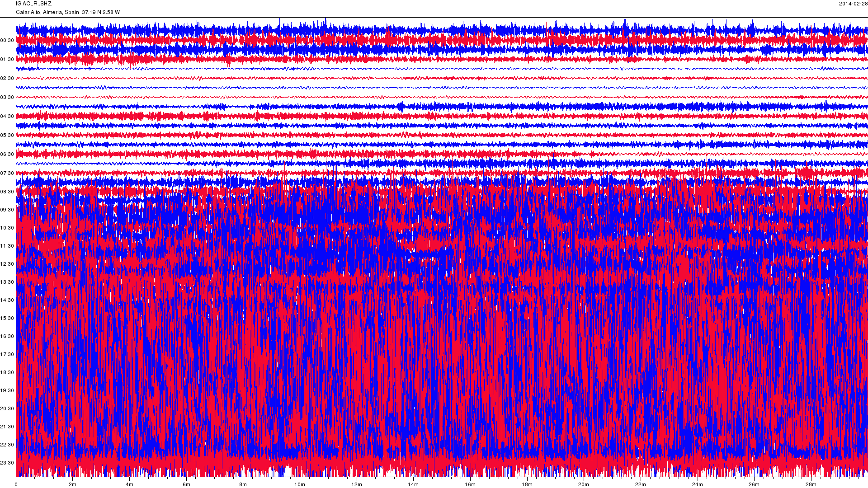Screen dimensions: 868x488
Task: Select the 11:30 time label
Action: pyautogui.click(x=7, y=246)
